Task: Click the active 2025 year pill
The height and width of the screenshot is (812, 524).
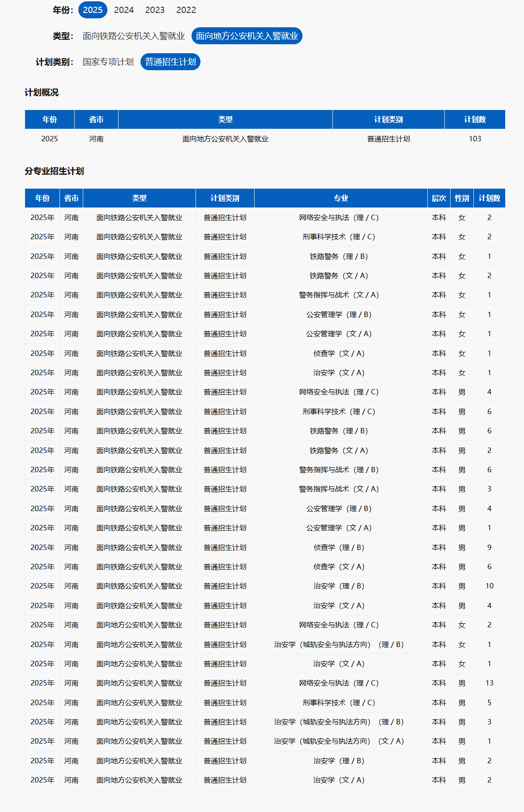Action: pos(93,10)
